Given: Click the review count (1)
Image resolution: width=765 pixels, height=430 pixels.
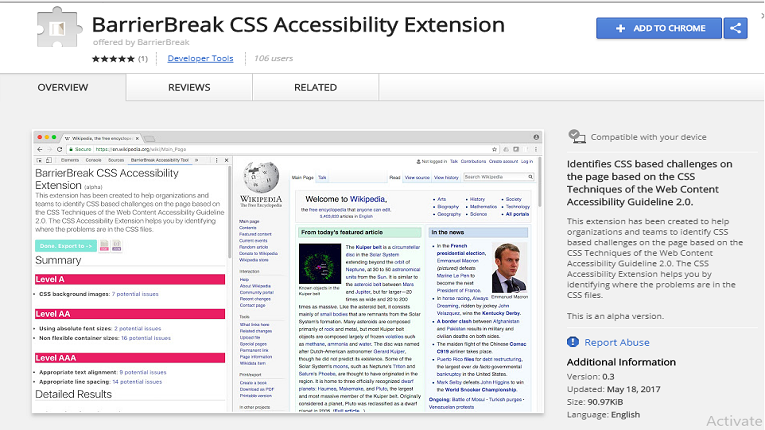Looking at the screenshot, I should tap(142, 59).
